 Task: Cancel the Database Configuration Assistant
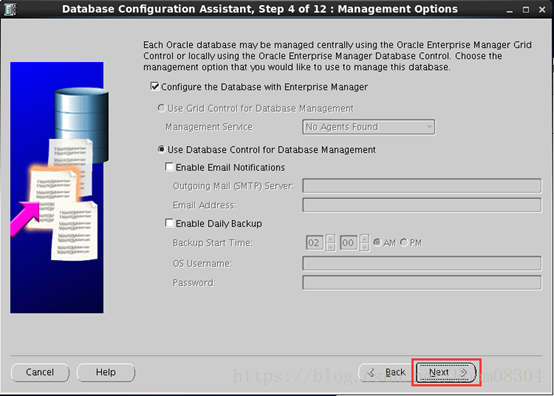click(x=40, y=372)
